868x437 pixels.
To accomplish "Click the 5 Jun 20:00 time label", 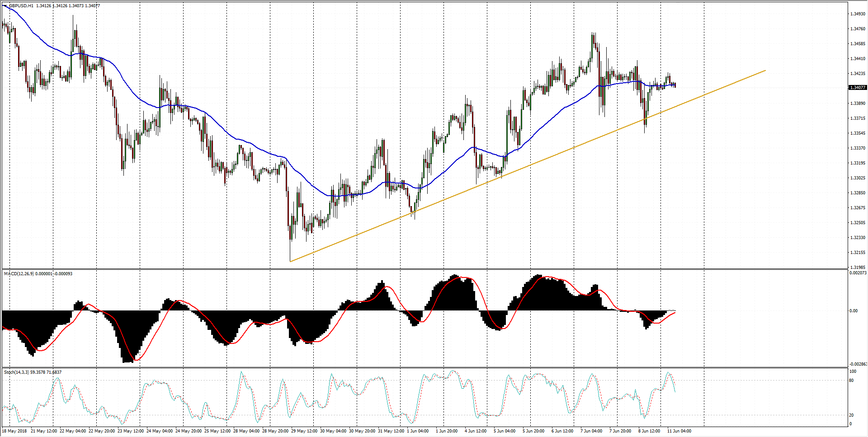I will click(533, 431).
